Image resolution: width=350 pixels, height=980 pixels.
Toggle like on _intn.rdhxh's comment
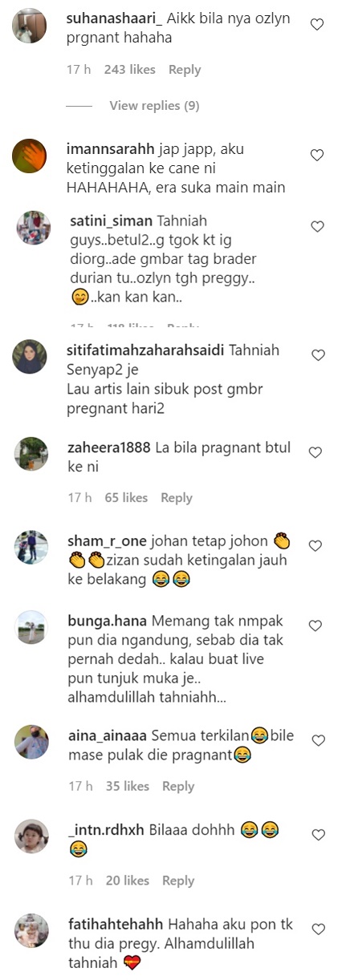click(317, 835)
